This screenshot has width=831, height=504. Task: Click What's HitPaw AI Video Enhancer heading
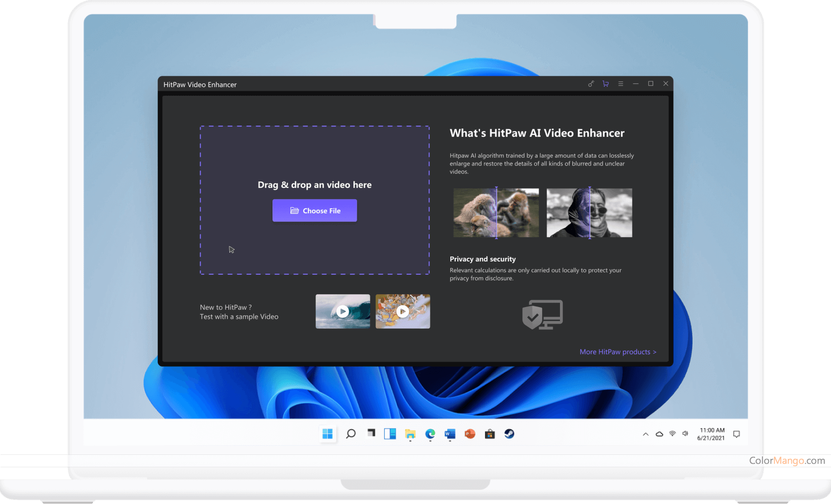pos(537,133)
